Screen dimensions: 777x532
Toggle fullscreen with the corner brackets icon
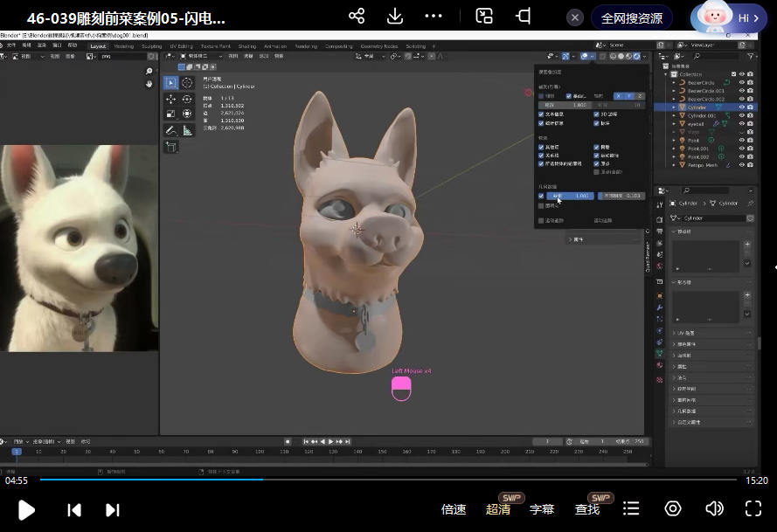[x=753, y=508]
